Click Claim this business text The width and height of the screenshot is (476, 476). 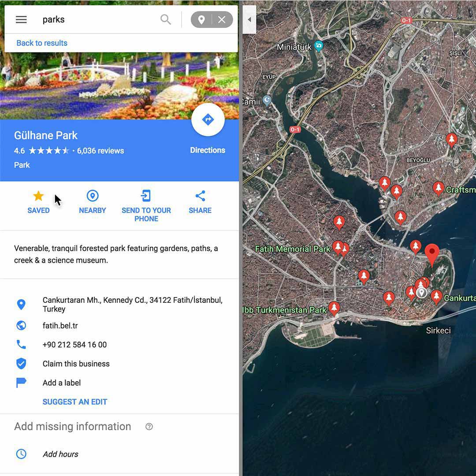(76, 364)
